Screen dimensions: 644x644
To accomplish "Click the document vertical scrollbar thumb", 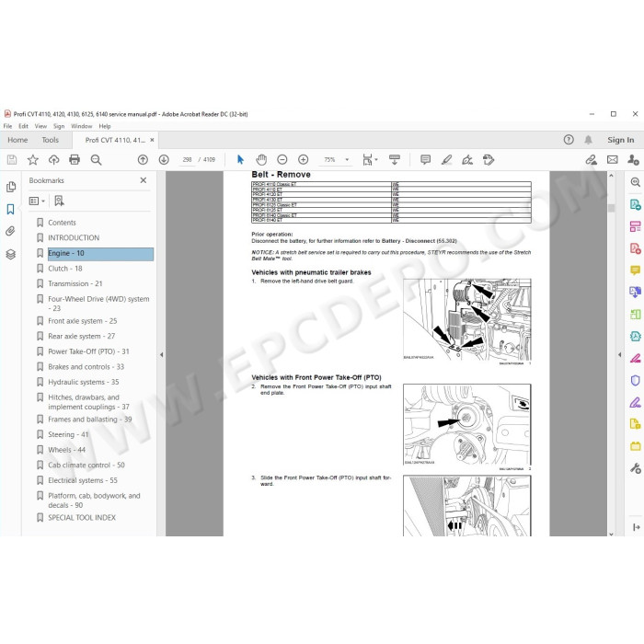I will tap(611, 208).
